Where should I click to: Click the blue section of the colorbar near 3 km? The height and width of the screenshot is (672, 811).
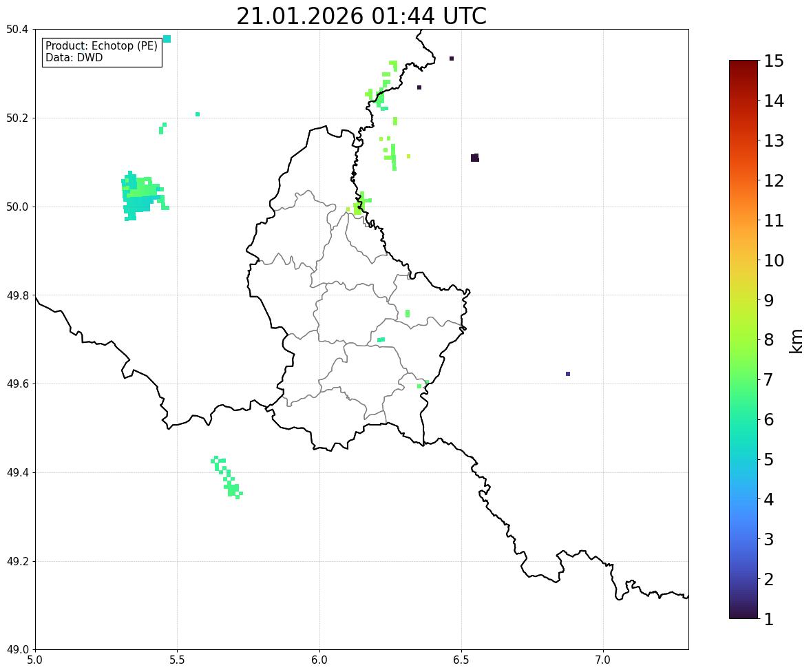[744, 539]
